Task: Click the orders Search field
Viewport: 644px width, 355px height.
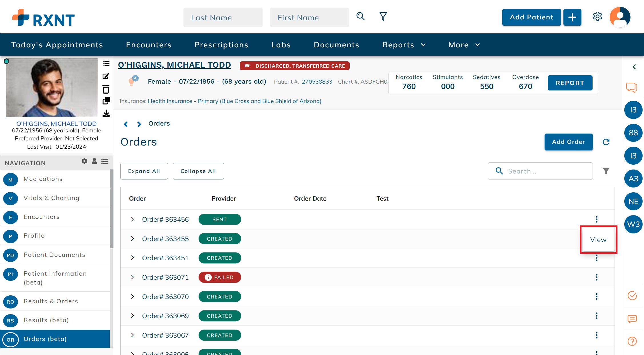Action: 540,171
